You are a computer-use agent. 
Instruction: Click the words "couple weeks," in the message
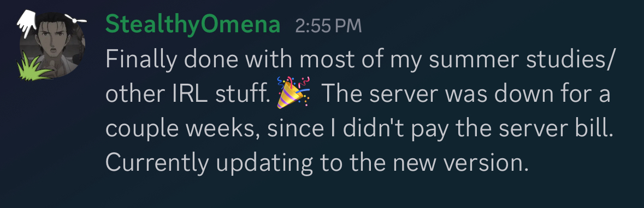pyautogui.click(x=184, y=130)
